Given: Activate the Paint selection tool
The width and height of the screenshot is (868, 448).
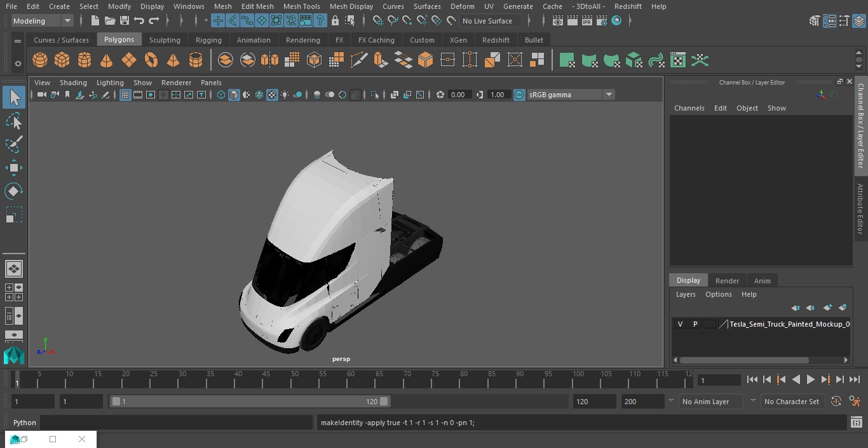Looking at the screenshot, I should (x=13, y=144).
